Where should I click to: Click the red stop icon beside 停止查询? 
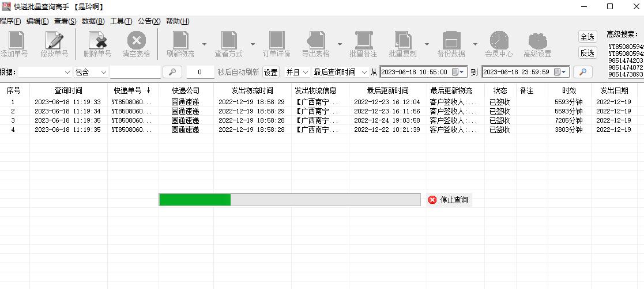click(x=432, y=200)
